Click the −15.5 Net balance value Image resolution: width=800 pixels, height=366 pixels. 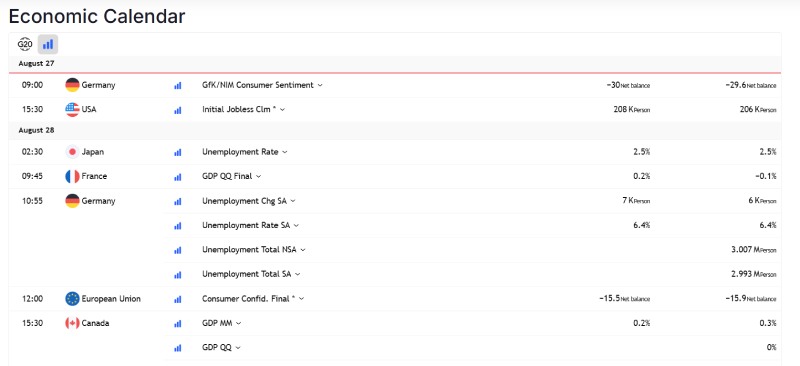624,299
